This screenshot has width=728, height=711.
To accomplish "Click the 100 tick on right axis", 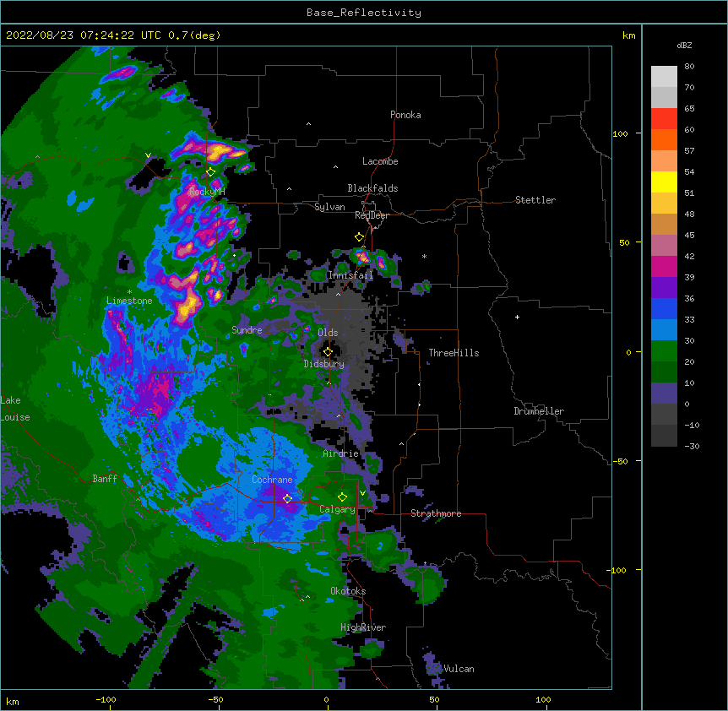I will tap(620, 133).
